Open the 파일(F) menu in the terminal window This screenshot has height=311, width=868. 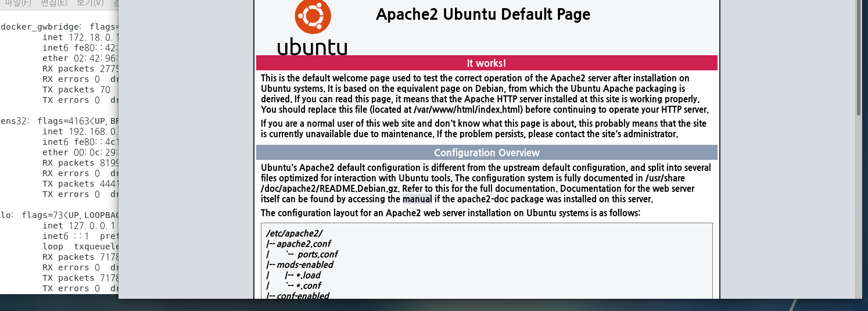tap(17, 3)
